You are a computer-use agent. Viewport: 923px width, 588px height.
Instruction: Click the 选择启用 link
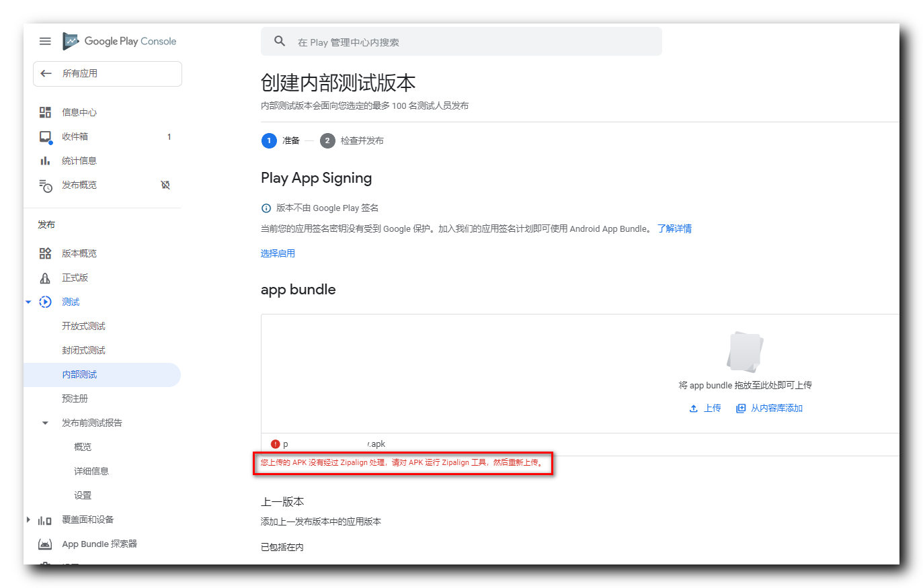pyautogui.click(x=278, y=253)
